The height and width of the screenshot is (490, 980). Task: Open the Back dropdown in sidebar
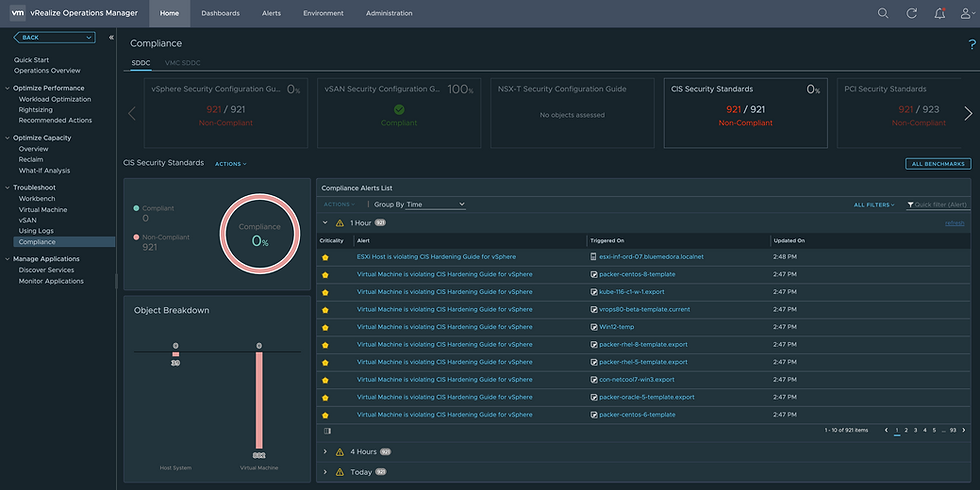[54, 38]
